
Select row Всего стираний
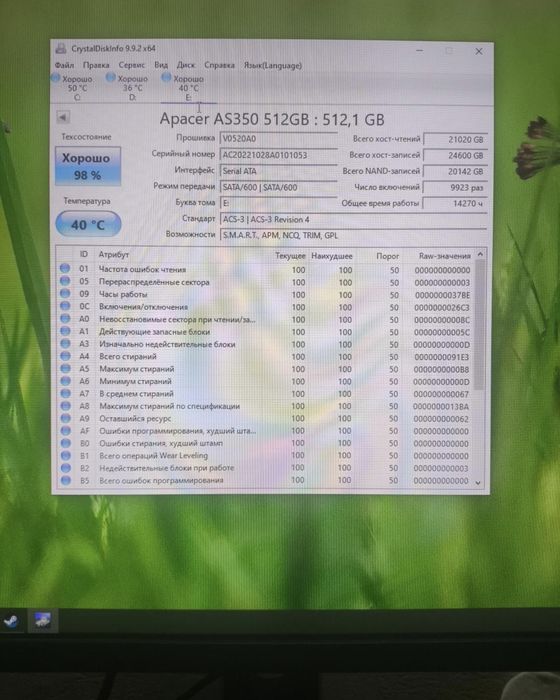click(265, 357)
